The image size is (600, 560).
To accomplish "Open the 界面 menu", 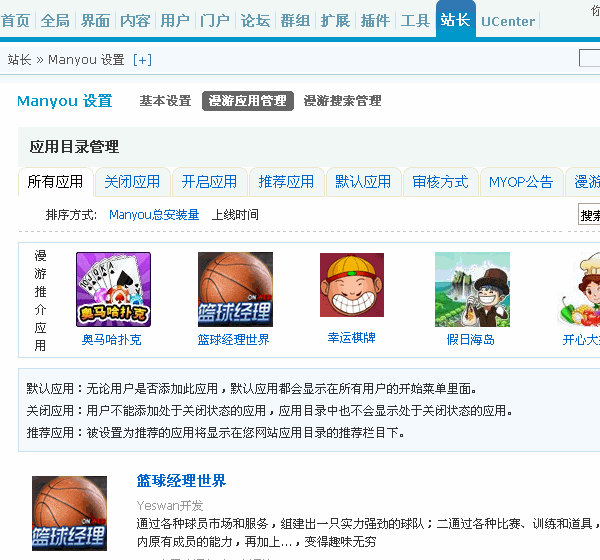I will click(x=95, y=21).
